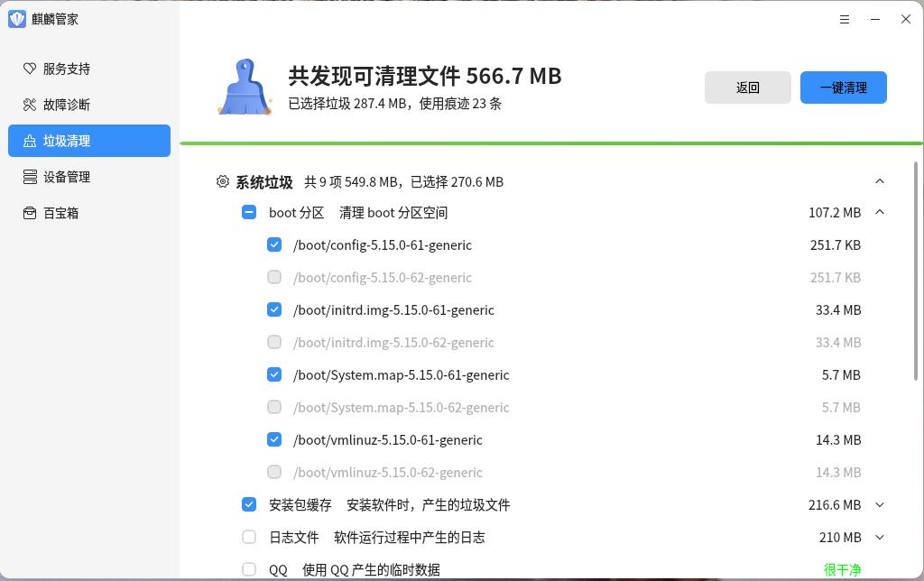Uncheck /boot/config-5.15.0-61-generic

(274, 244)
